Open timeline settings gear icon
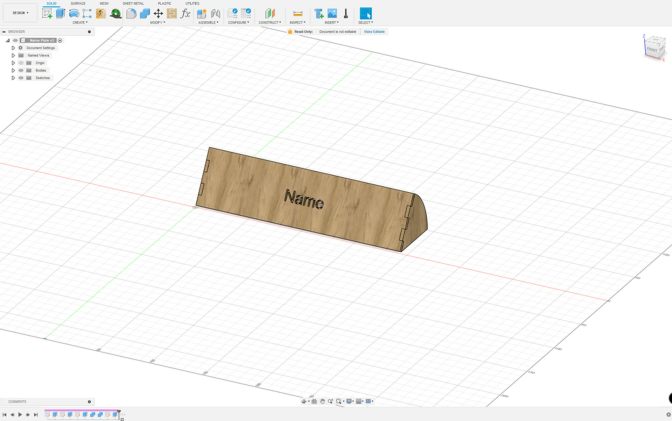The width and height of the screenshot is (672, 421). 668,415
